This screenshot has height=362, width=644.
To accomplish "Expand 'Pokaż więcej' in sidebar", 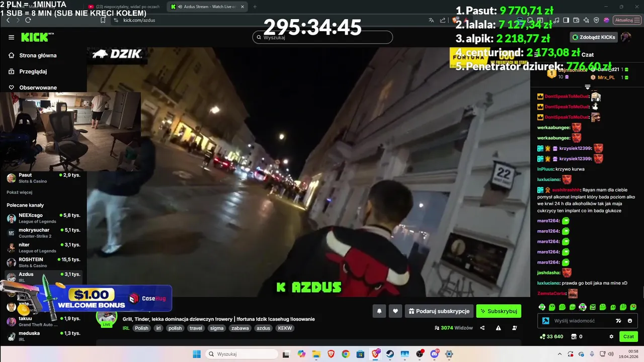I will (x=19, y=192).
